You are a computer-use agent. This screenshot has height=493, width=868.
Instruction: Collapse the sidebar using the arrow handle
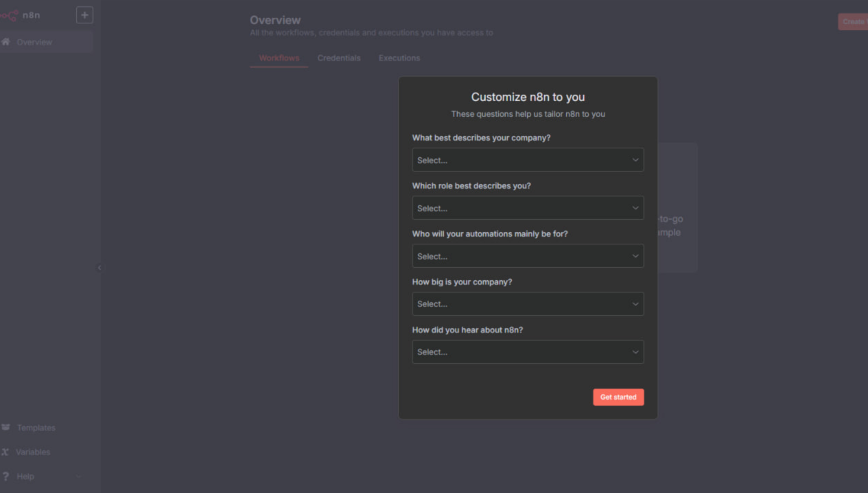99,268
